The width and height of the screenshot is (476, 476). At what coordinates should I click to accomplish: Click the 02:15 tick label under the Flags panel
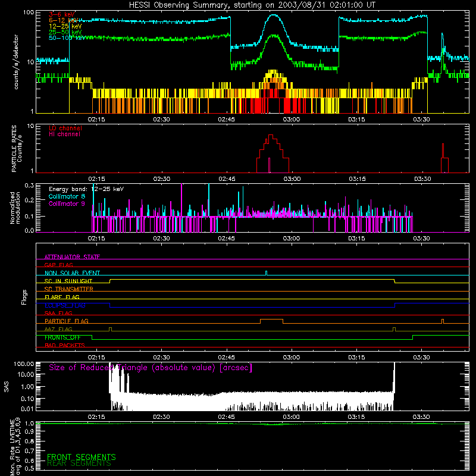pyautogui.click(x=96, y=358)
